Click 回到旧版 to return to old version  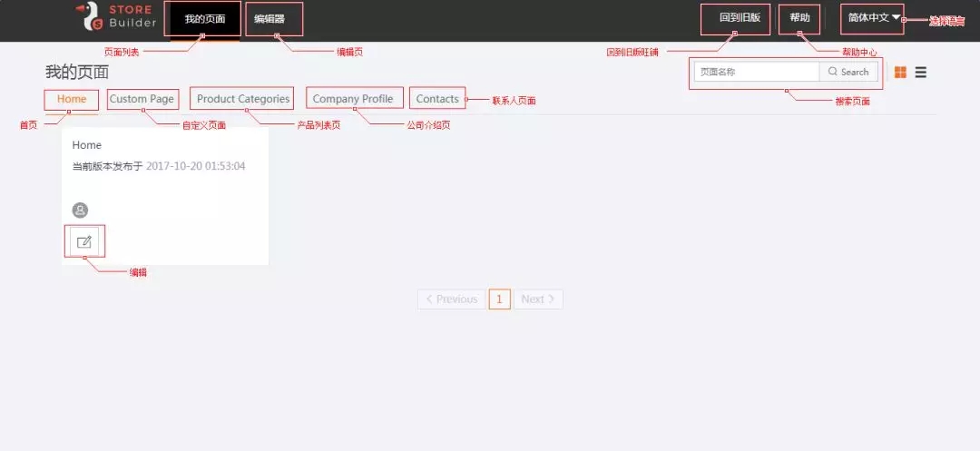735,18
